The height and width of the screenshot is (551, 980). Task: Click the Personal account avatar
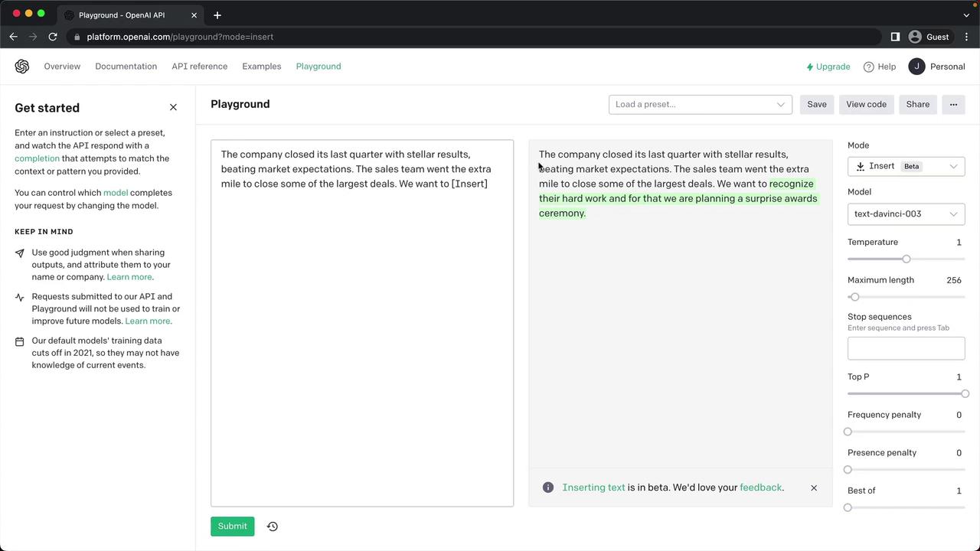(916, 67)
